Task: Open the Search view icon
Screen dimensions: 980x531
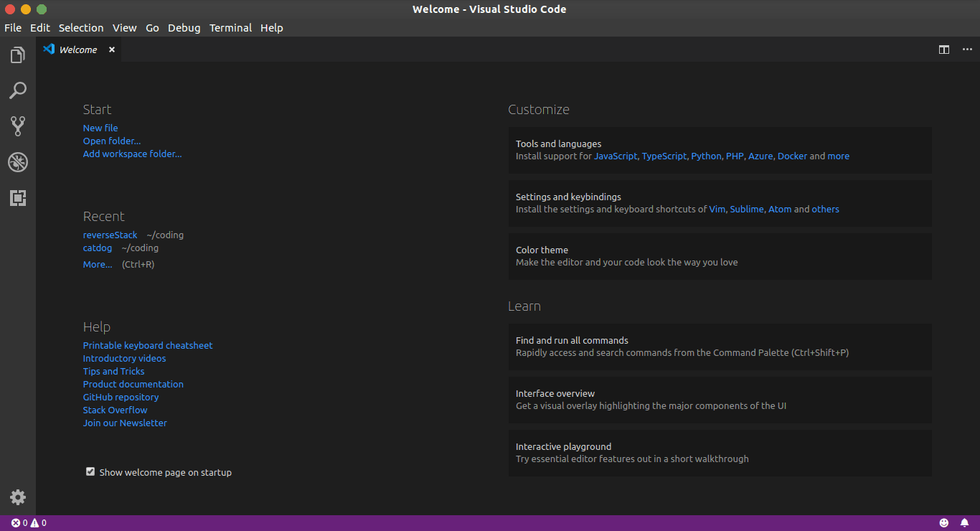Action: pyautogui.click(x=18, y=90)
